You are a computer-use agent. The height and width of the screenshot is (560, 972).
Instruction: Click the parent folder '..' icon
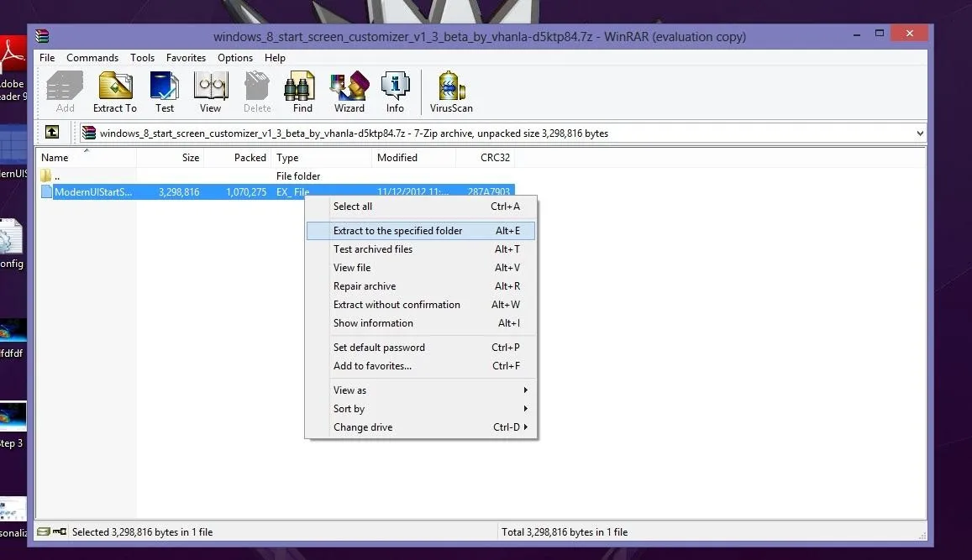point(46,176)
